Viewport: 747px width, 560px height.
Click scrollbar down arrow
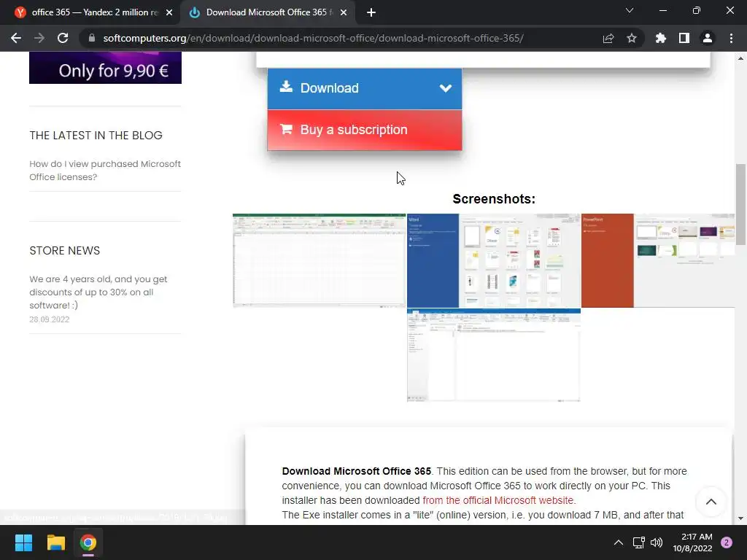[740, 518]
